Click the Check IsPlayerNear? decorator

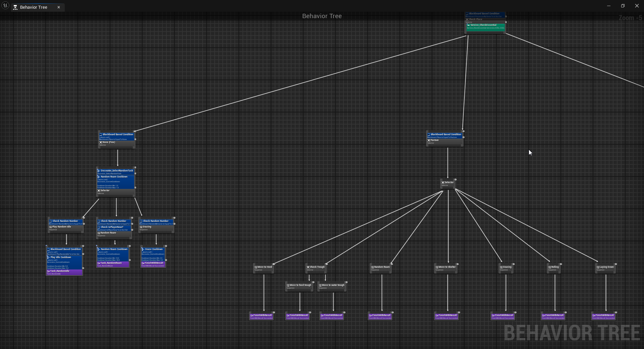point(114,228)
